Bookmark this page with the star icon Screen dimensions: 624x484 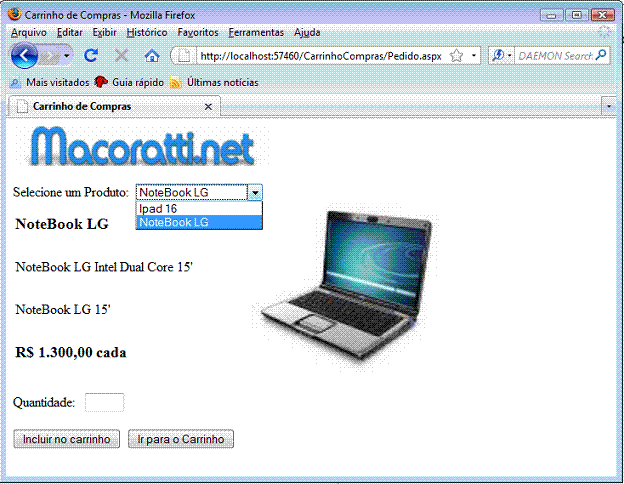click(x=456, y=56)
